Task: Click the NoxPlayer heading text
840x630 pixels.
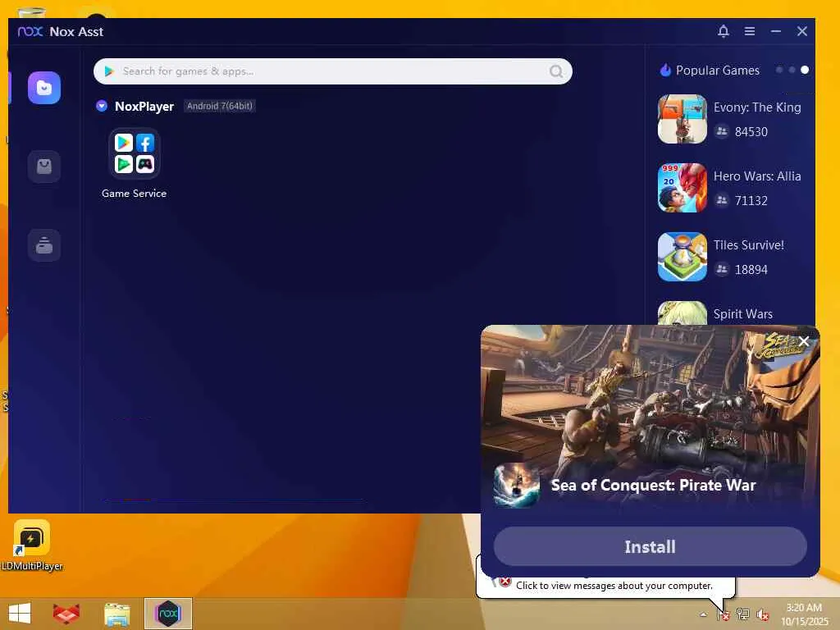Action: click(144, 106)
